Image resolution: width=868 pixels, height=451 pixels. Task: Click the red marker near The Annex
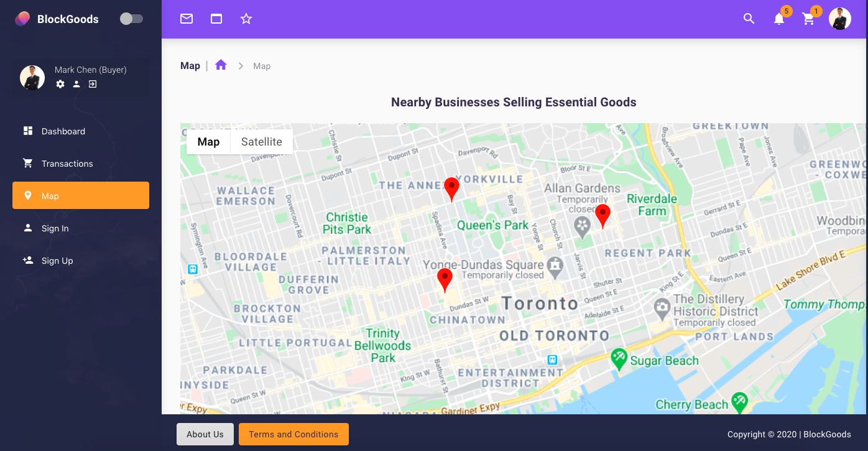[x=451, y=190]
